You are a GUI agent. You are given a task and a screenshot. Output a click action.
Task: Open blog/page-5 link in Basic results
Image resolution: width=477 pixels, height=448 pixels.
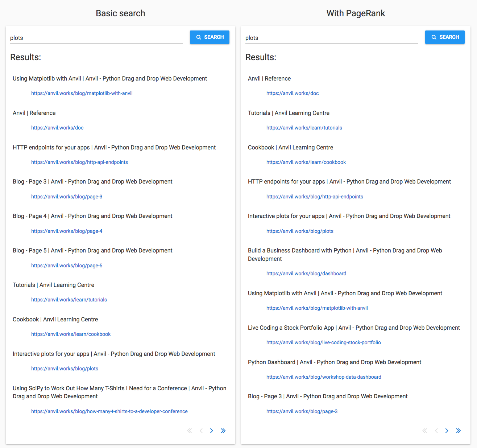tap(67, 266)
